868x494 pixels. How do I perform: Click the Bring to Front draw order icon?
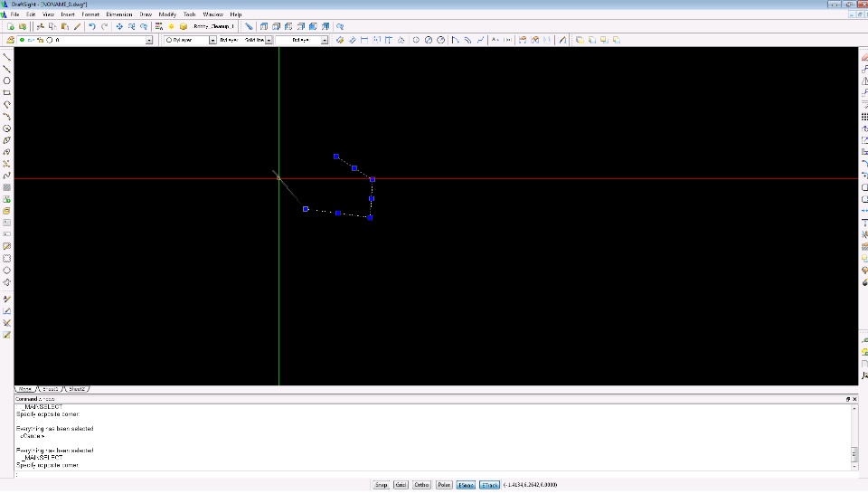tap(580, 40)
